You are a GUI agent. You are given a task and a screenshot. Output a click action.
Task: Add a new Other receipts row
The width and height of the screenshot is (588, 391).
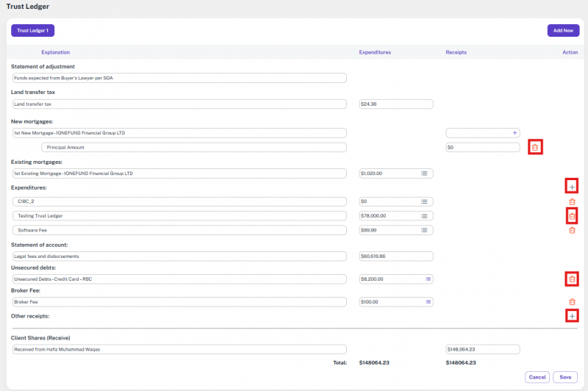572,315
